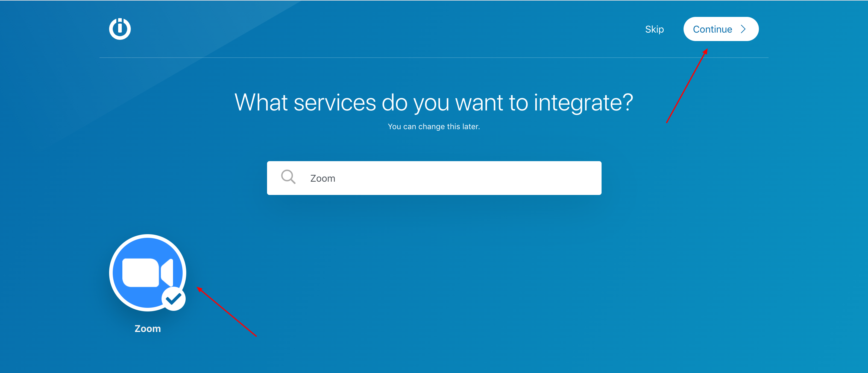Click the word Continue in top-right pill
Screen dimensions: 868x373
point(712,29)
